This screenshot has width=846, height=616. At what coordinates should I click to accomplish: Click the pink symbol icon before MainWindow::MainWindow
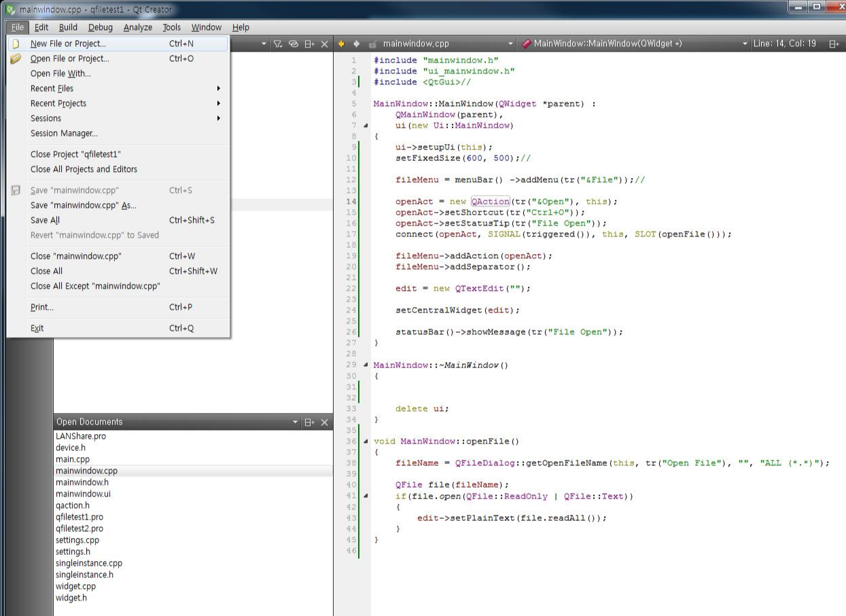point(527,43)
